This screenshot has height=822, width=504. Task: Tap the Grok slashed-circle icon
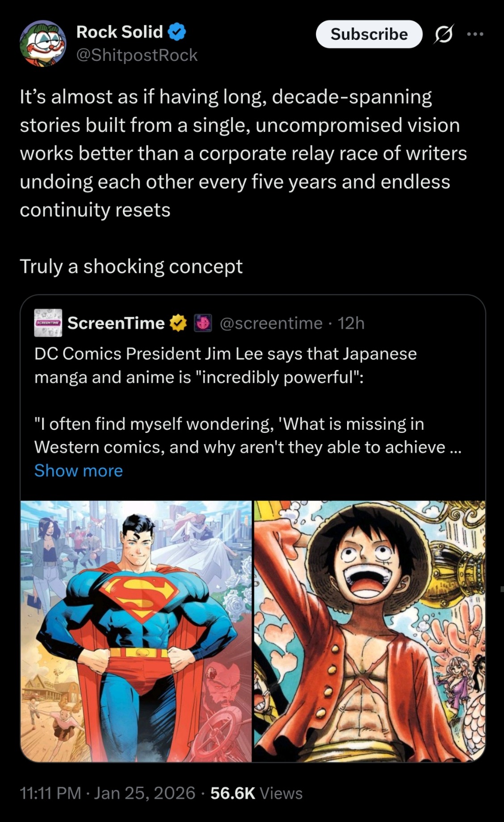click(443, 34)
